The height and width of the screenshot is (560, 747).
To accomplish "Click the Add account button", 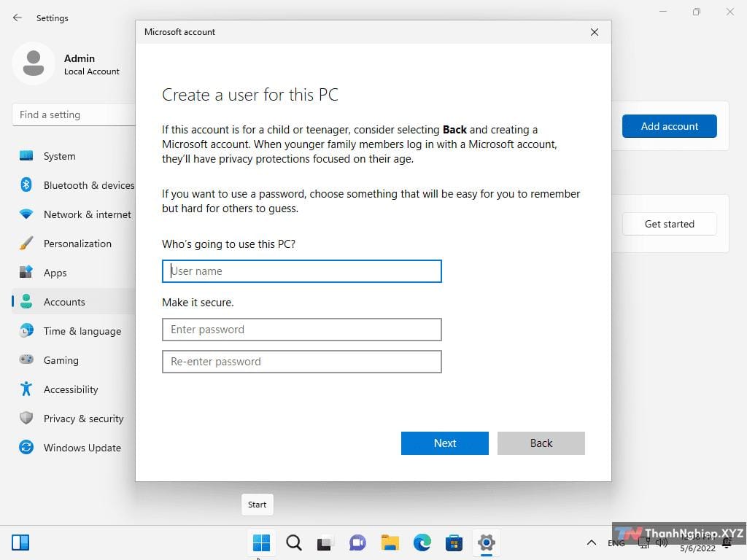I will [669, 126].
